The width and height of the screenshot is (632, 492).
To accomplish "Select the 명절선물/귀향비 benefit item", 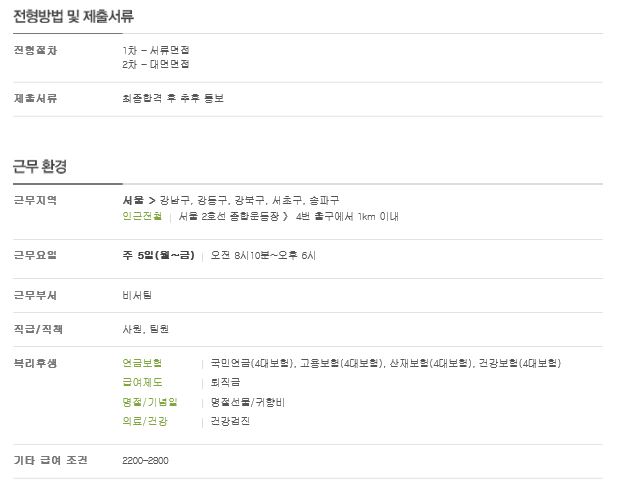I will click(248, 401).
